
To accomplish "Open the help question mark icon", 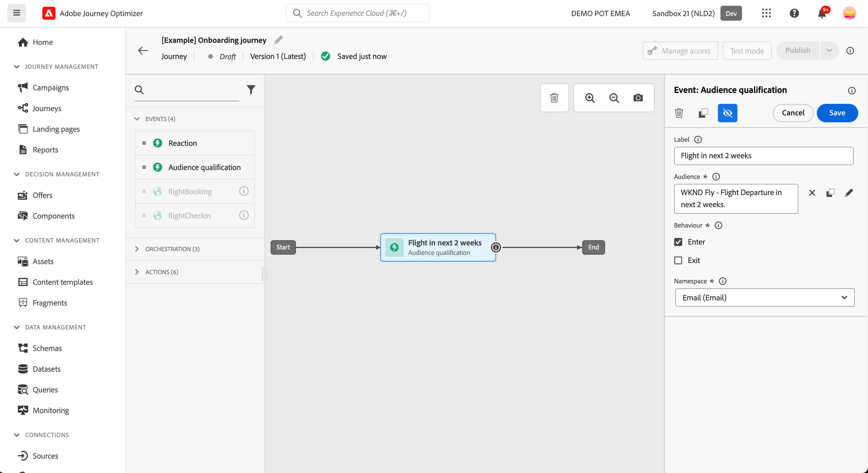I will coord(794,13).
